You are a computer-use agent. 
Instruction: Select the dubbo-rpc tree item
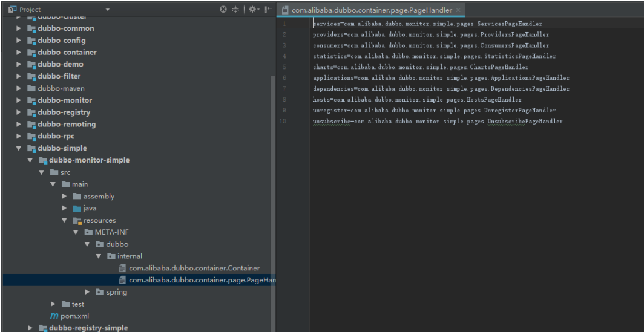(x=56, y=136)
